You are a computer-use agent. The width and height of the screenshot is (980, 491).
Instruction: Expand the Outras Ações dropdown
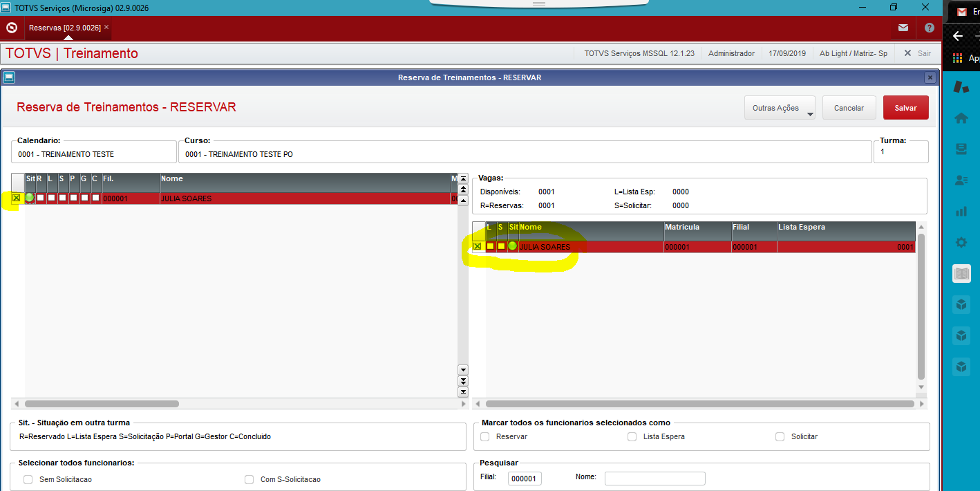coord(780,108)
